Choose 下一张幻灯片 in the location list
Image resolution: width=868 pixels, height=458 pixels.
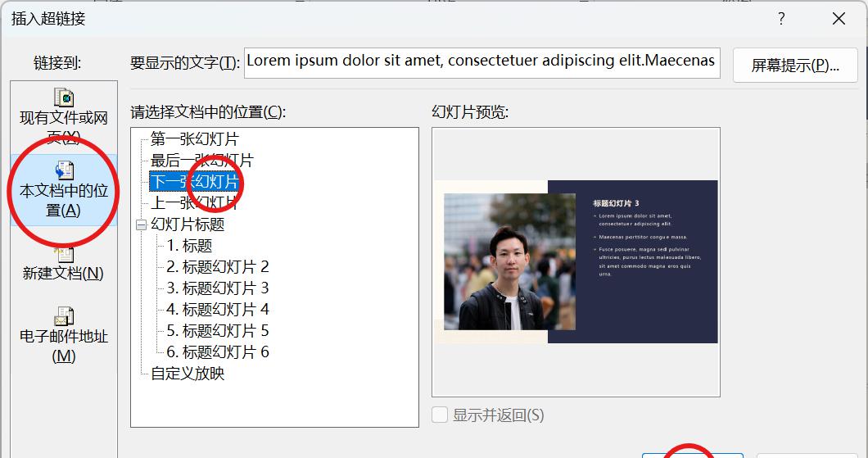194,182
